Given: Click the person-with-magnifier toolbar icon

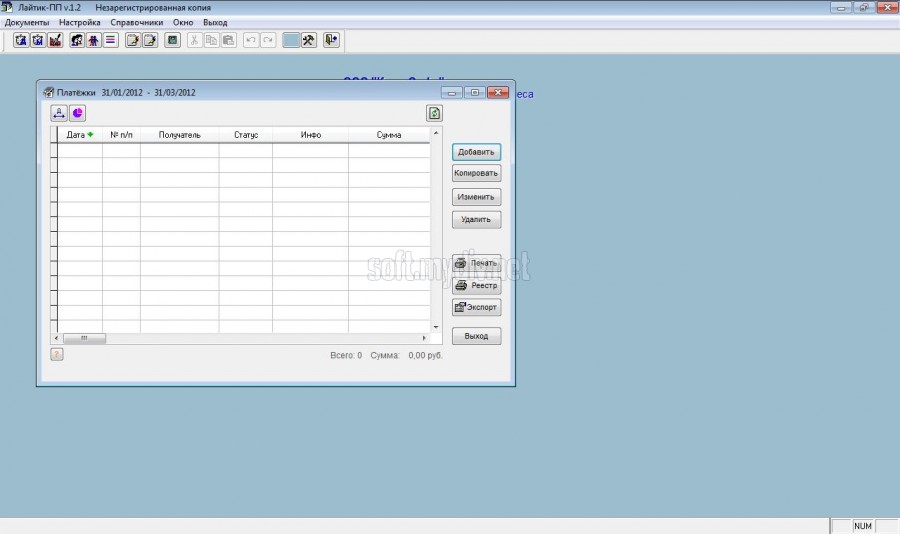Looking at the screenshot, I should point(77,40).
